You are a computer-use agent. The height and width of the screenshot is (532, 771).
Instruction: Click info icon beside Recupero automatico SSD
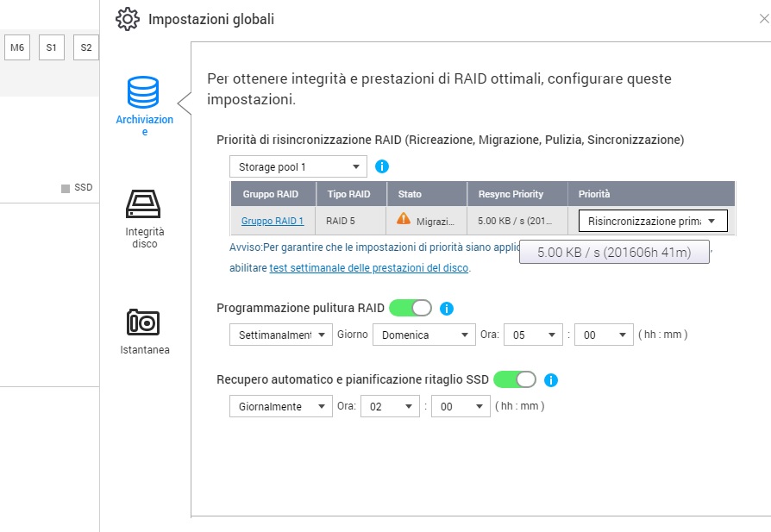551,380
